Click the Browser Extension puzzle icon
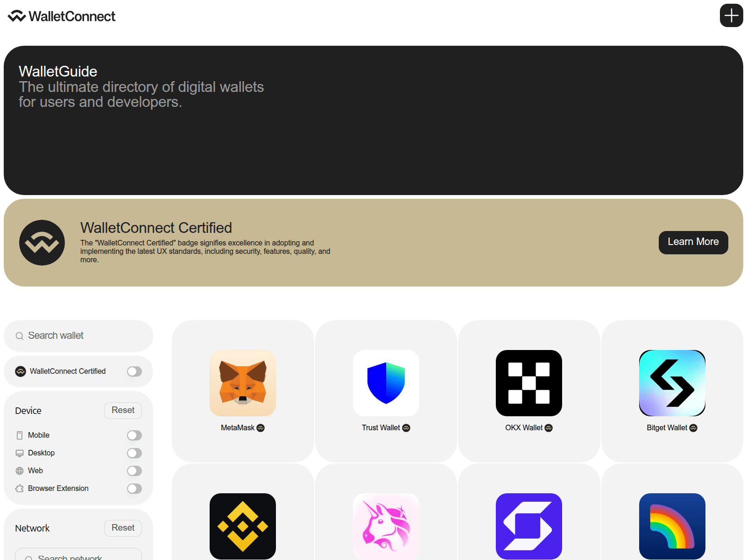 (20, 489)
